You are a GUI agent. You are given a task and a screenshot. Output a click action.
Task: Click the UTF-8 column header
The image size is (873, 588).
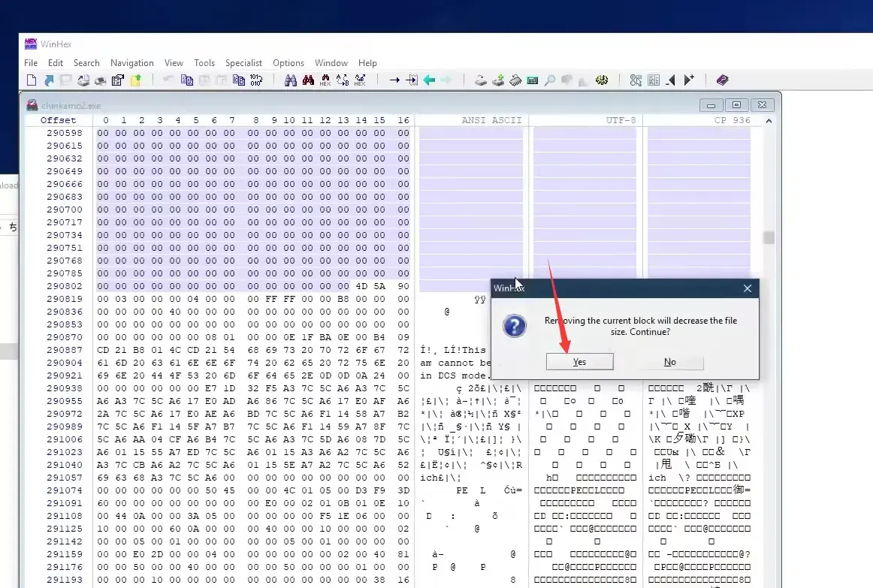621,120
